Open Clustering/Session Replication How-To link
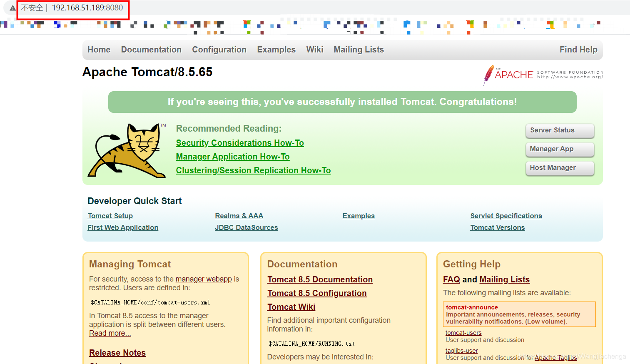 point(253,170)
